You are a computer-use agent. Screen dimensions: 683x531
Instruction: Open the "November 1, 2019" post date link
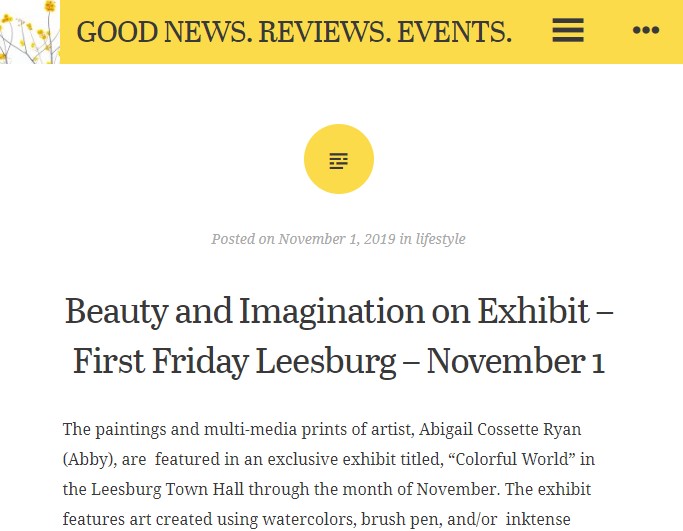337,239
